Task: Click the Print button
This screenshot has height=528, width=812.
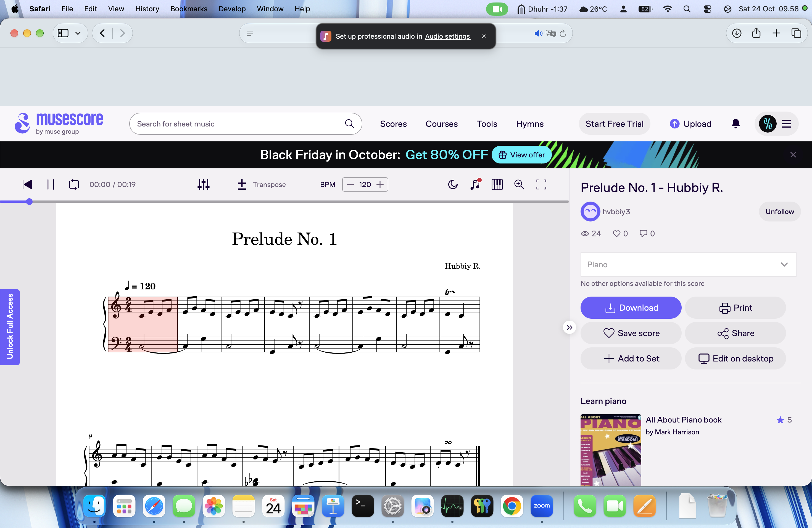Action: pos(735,308)
